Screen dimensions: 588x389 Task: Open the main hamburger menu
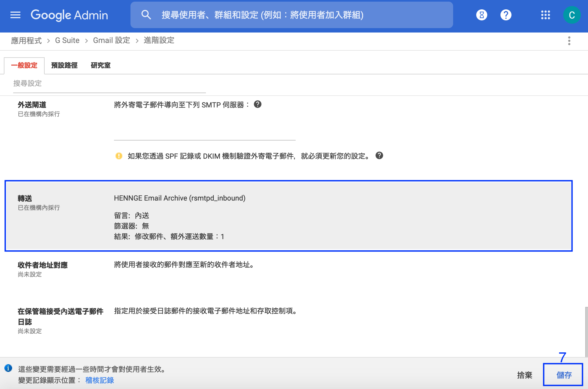15,15
